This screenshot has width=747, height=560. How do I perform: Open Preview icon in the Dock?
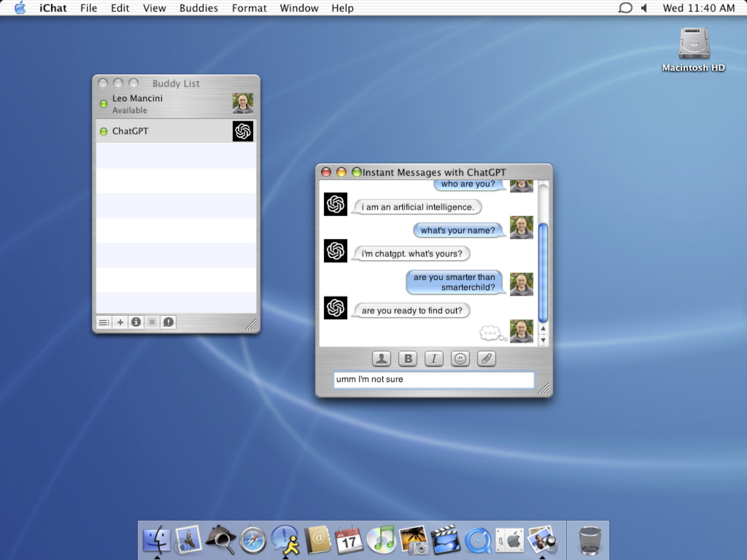point(542,540)
